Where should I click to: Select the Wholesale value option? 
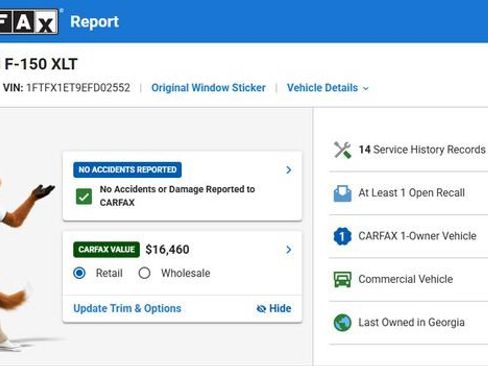(x=144, y=273)
